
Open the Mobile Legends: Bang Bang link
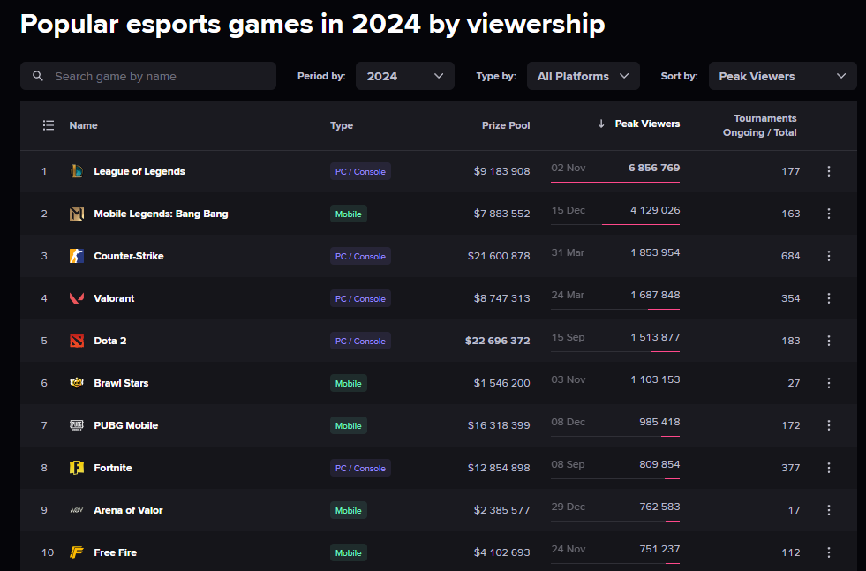(x=161, y=214)
